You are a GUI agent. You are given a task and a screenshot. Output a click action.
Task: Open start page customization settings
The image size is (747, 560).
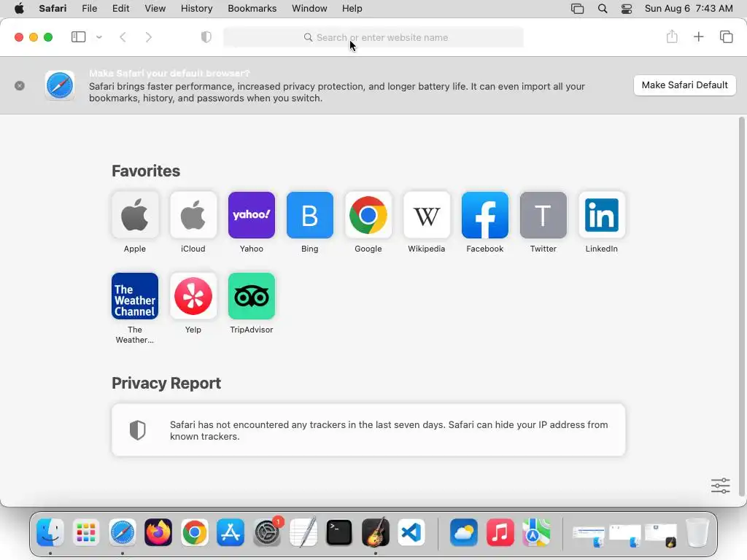pyautogui.click(x=720, y=486)
